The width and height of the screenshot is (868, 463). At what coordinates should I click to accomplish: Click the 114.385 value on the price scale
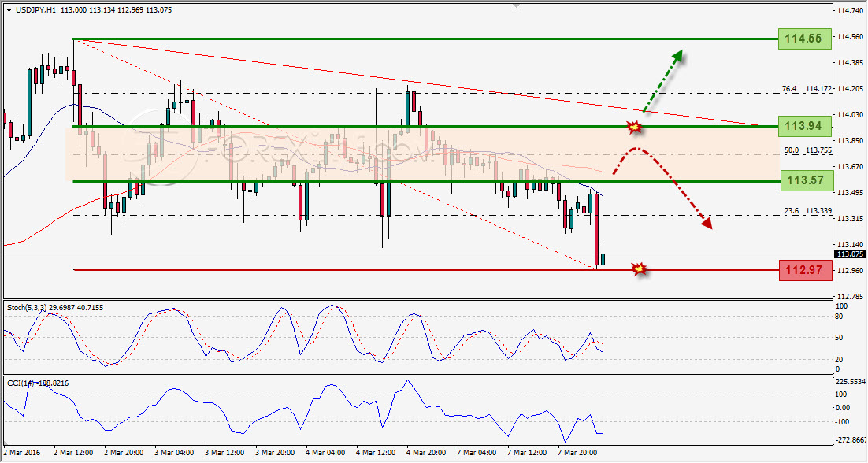tap(851, 62)
